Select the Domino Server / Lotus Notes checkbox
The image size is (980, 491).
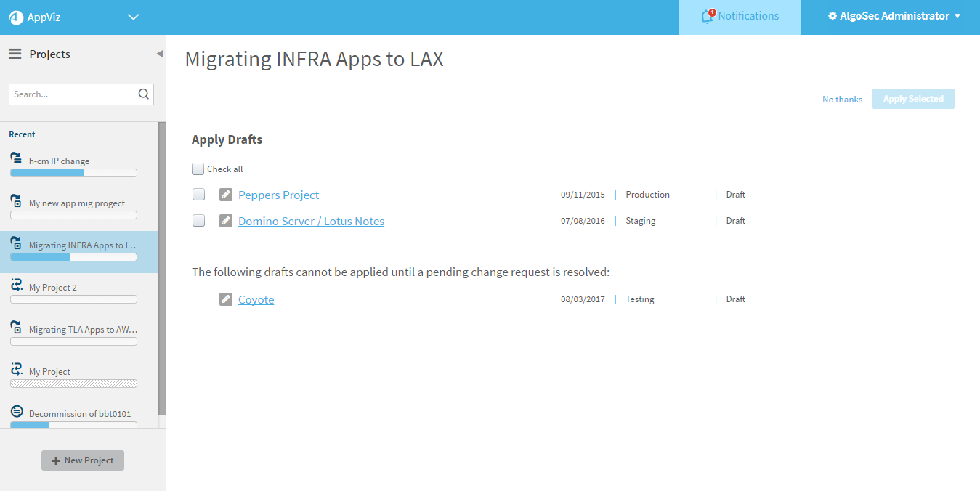[x=198, y=221]
